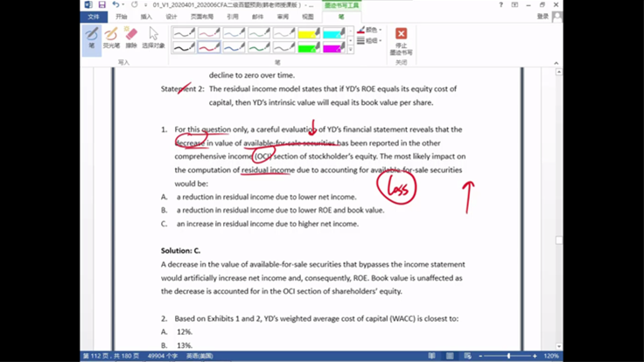Image resolution: width=644 pixels, height=362 pixels.
Task: Click vertical scrollbar down arrow
Action: [559, 346]
